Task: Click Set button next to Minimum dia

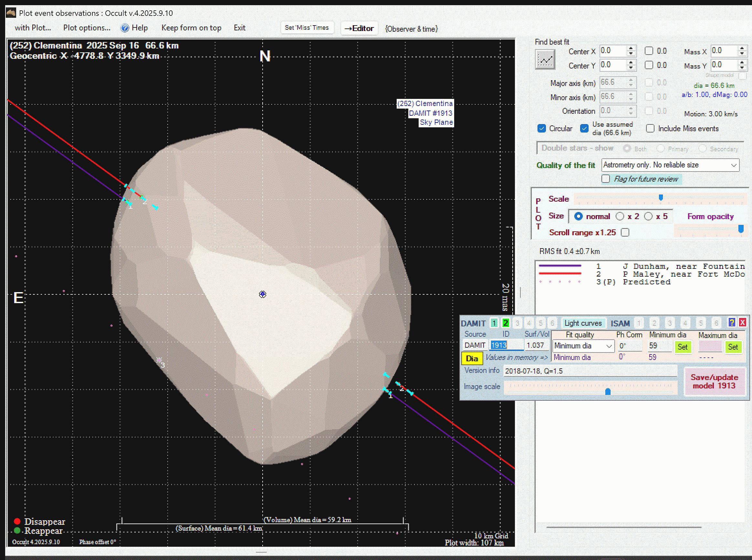Action: click(x=682, y=347)
